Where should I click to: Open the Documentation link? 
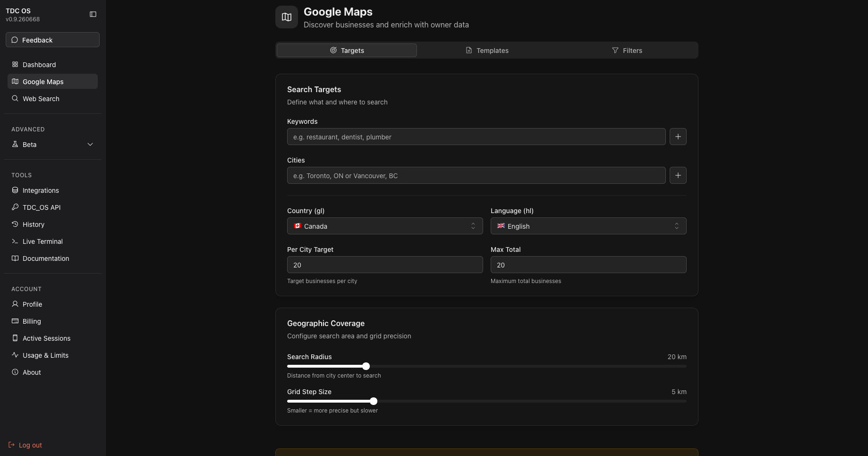click(x=52, y=258)
